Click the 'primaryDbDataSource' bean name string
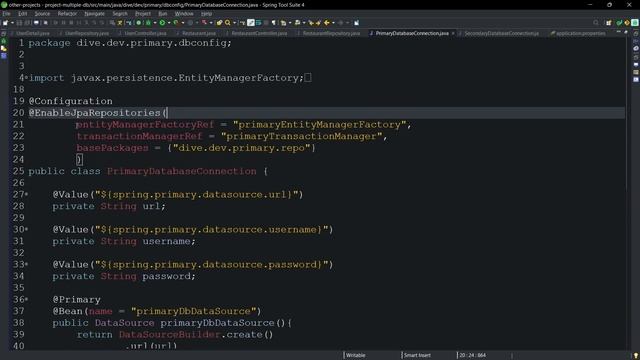This screenshot has width=640, height=360. click(x=193, y=311)
